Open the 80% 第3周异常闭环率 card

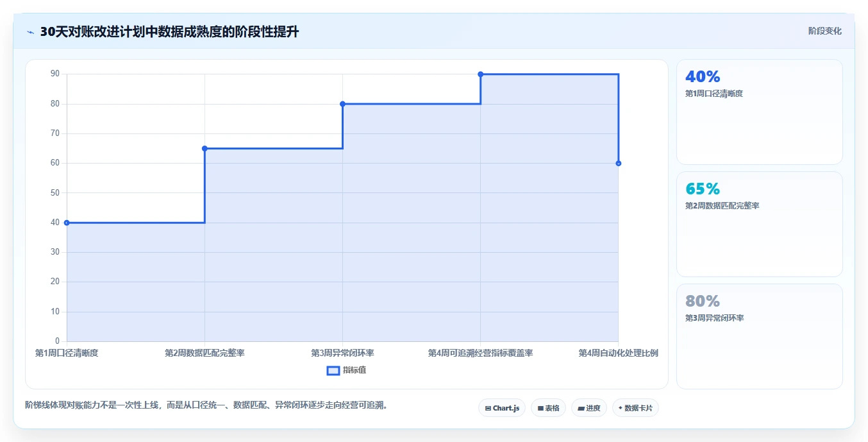point(759,336)
